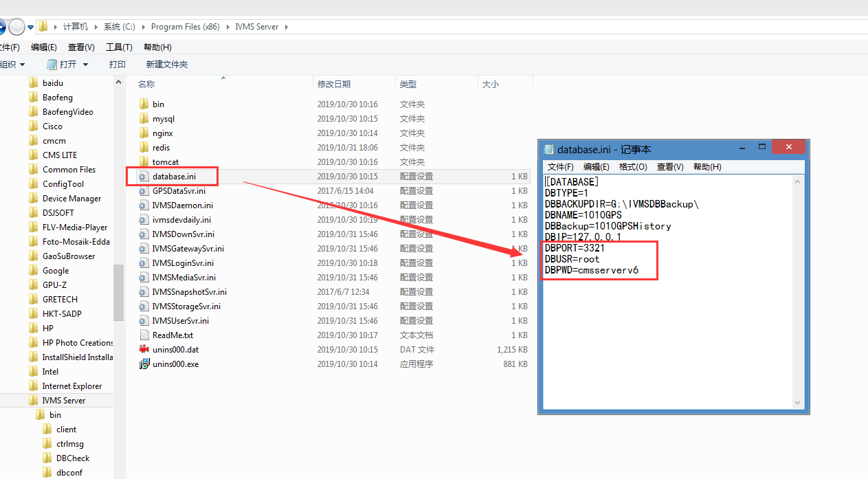This screenshot has height=479, width=868.
Task: Select the IVMSDownSvr.ini file icon
Action: point(144,234)
